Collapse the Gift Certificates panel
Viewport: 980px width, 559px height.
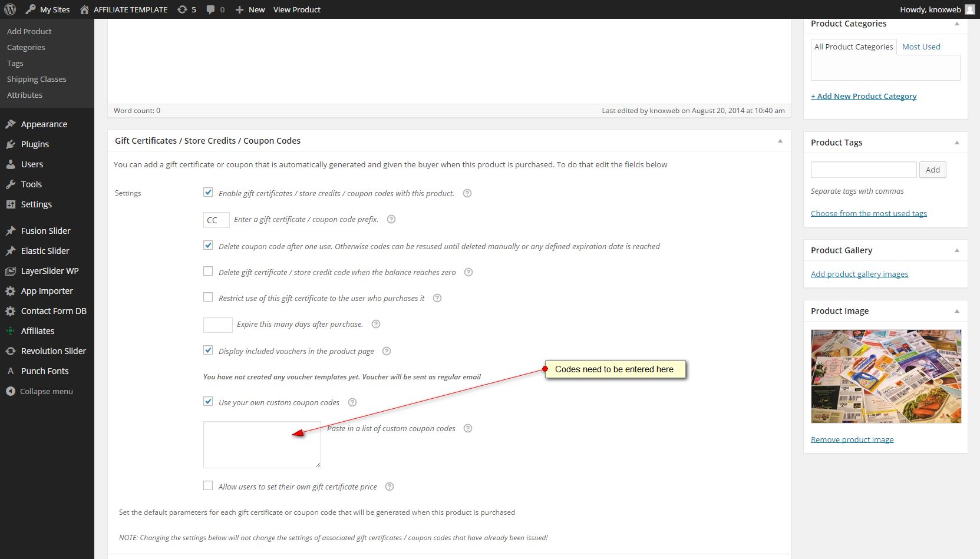pyautogui.click(x=780, y=141)
